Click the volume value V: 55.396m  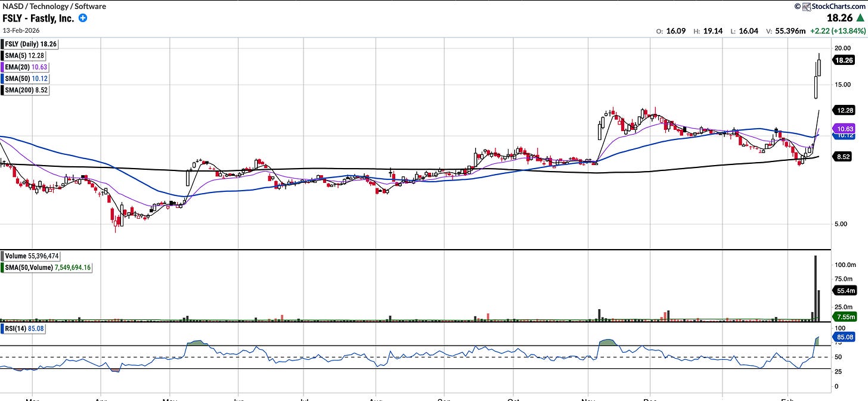[x=787, y=31]
